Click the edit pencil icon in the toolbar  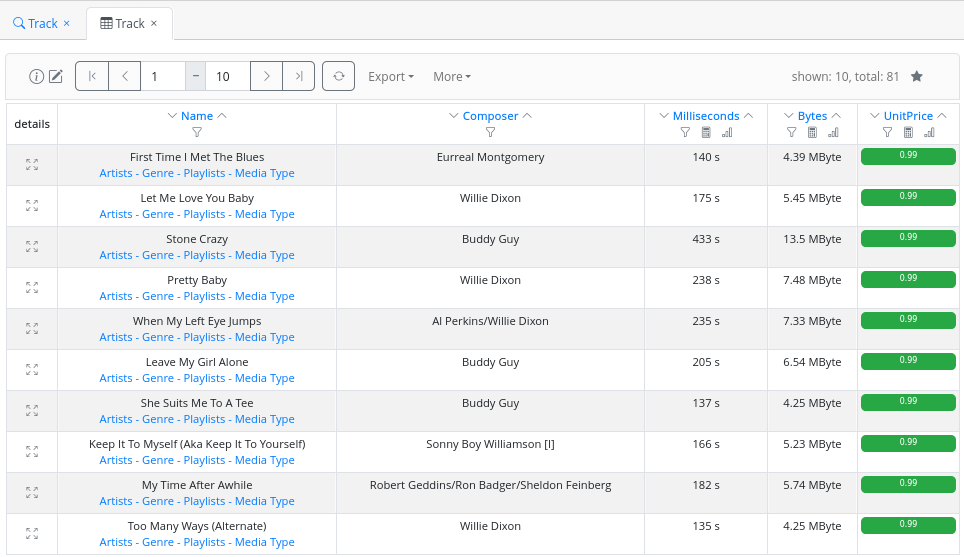tap(56, 77)
